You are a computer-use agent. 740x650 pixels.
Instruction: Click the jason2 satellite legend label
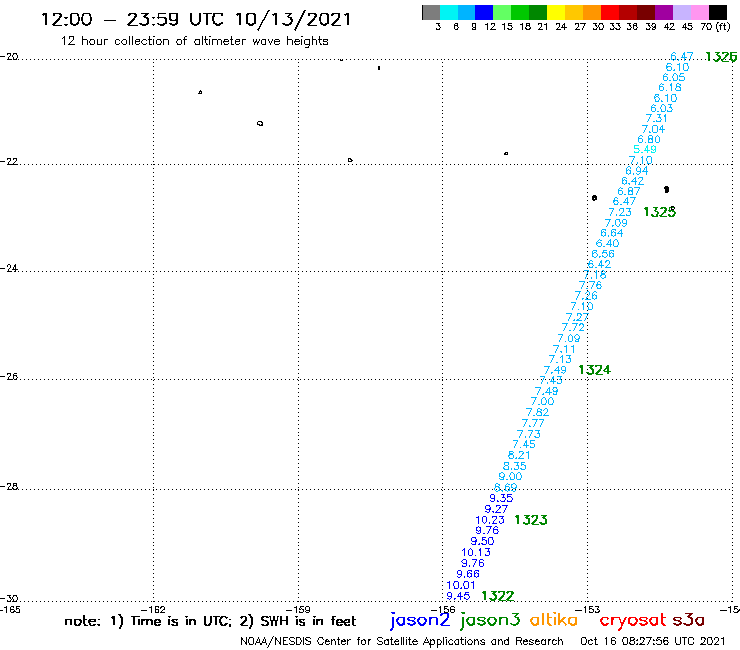coord(420,621)
